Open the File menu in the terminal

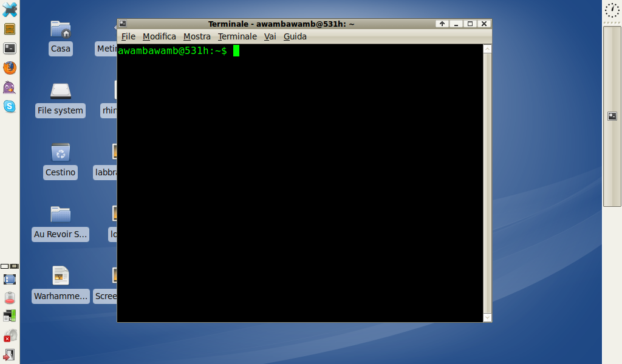click(128, 36)
